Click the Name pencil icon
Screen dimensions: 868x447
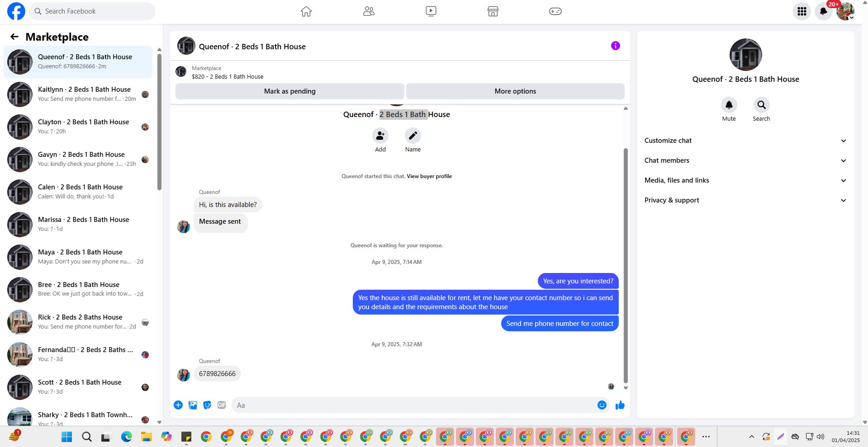coord(413,136)
